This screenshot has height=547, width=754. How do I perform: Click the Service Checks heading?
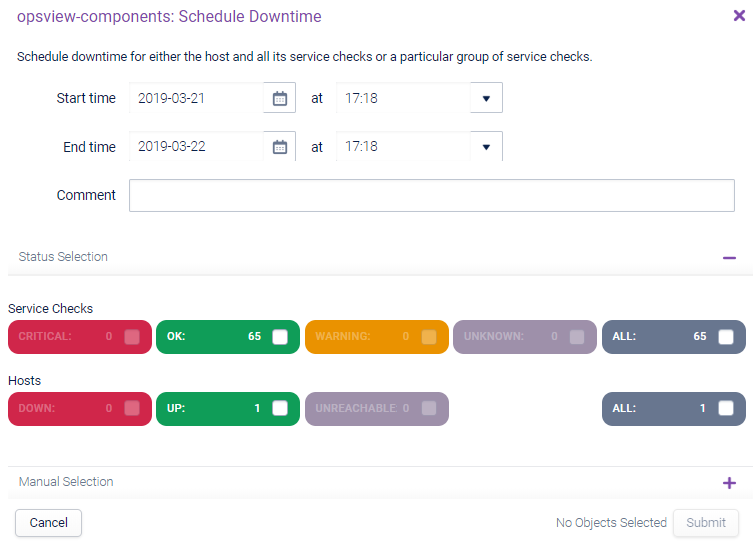point(50,309)
